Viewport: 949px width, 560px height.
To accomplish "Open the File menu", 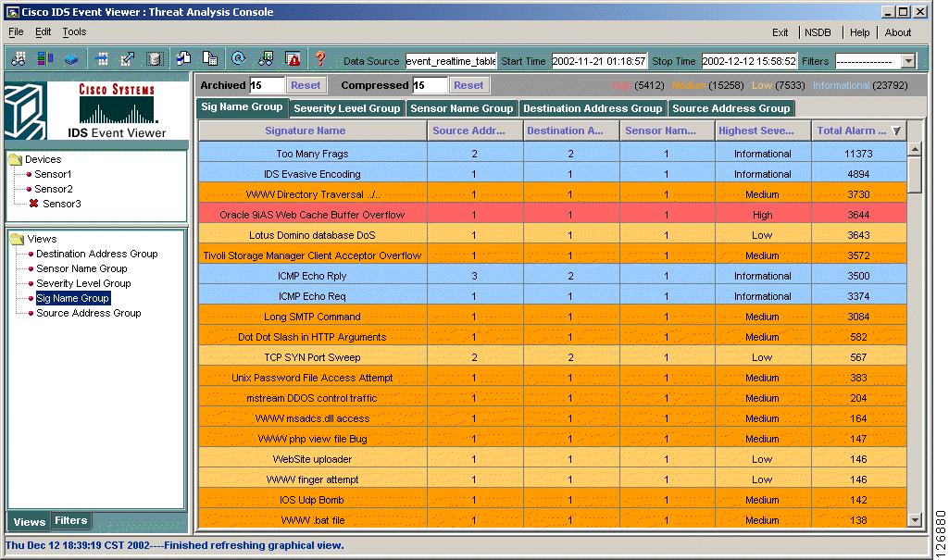I will tap(17, 32).
